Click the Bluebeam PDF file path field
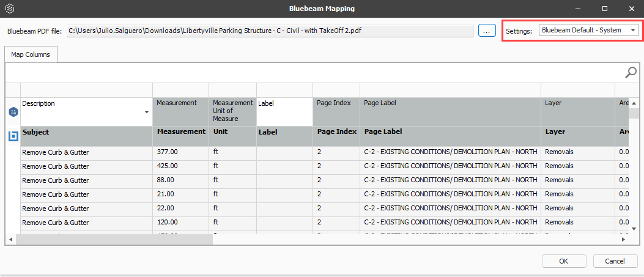Image resolution: width=644 pixels, height=277 pixels. (270, 30)
